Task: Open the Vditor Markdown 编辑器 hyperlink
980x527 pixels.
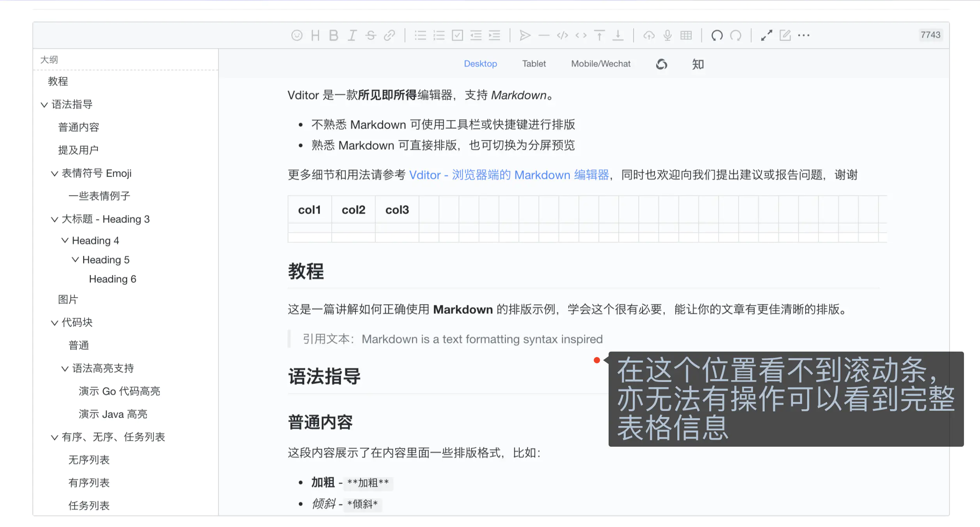Action: [x=509, y=175]
